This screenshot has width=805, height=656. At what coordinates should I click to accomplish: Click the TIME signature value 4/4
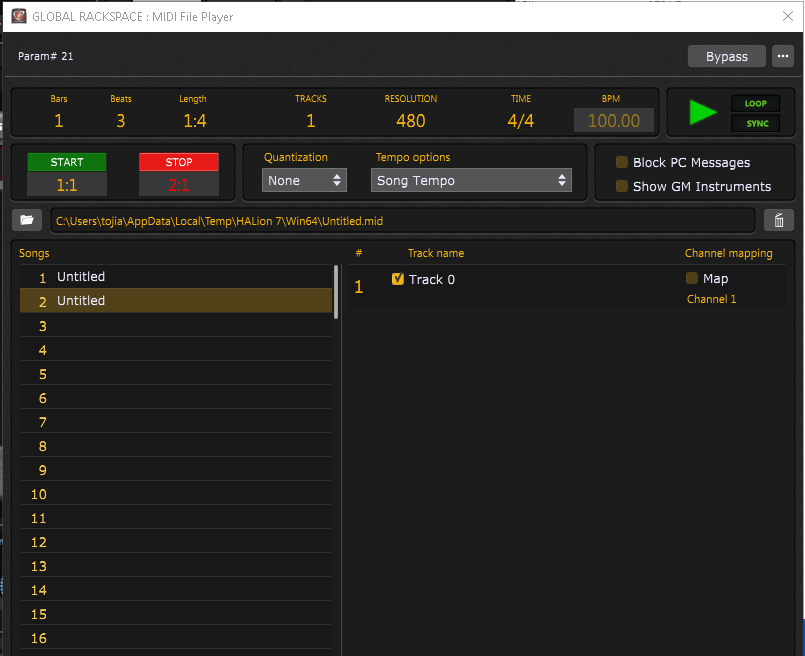pos(520,121)
